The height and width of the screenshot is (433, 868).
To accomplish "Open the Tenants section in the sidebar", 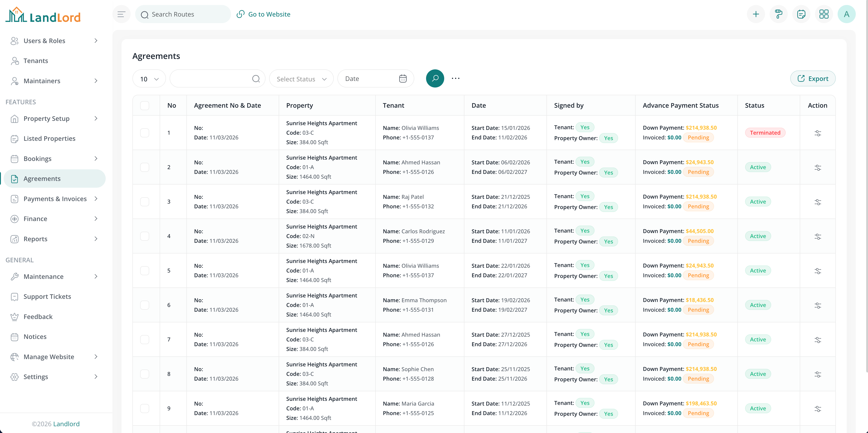I will click(x=36, y=61).
